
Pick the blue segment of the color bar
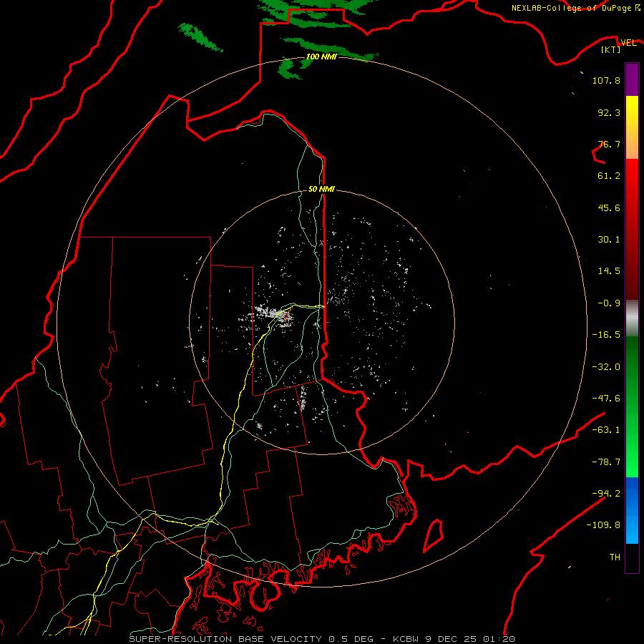(x=632, y=510)
